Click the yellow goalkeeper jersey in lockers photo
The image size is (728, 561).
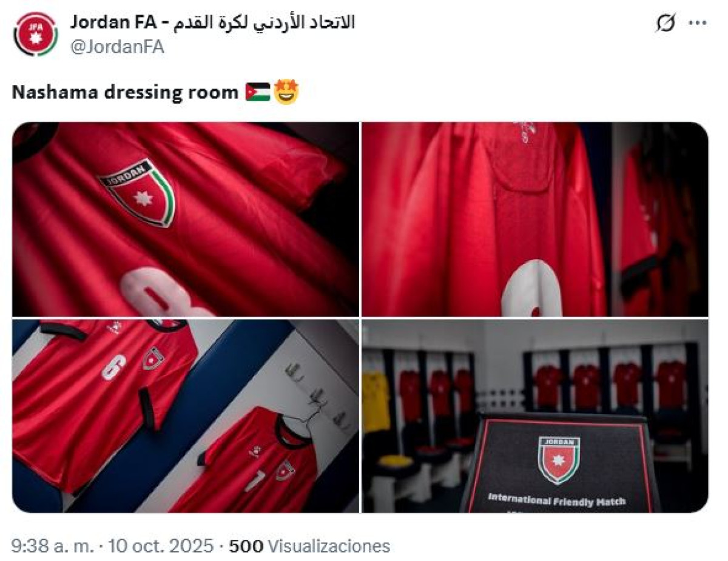pos(376,401)
